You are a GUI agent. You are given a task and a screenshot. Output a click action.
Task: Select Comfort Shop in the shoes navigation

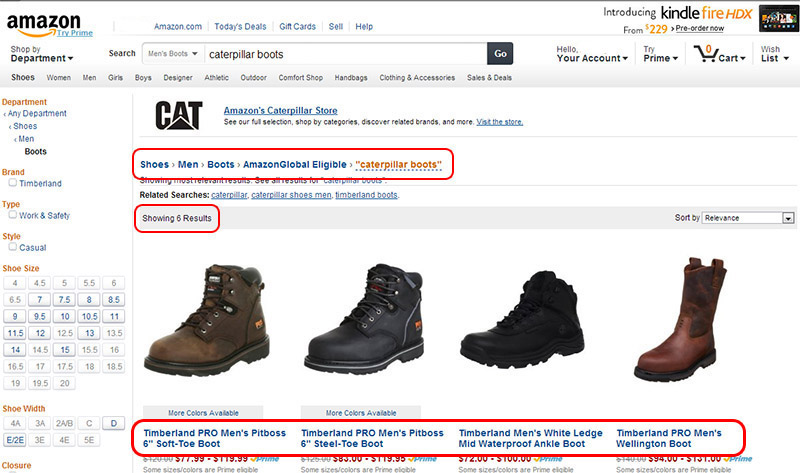pos(300,77)
